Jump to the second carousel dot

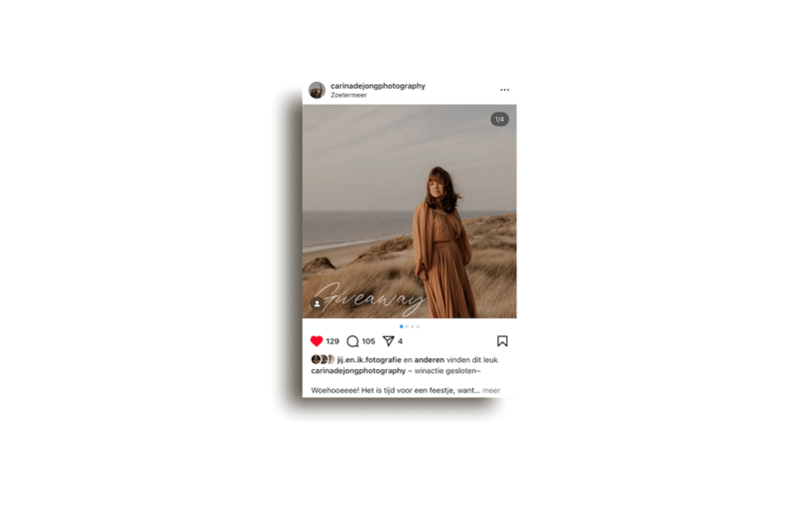pos(406,326)
